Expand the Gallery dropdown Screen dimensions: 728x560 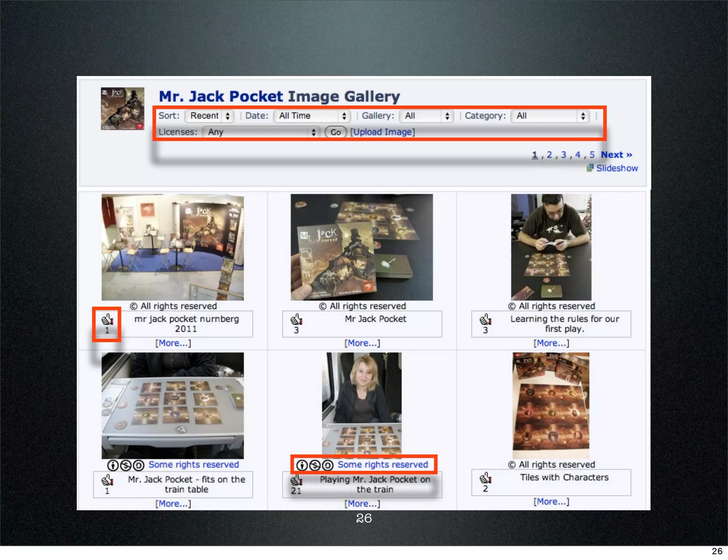426,116
